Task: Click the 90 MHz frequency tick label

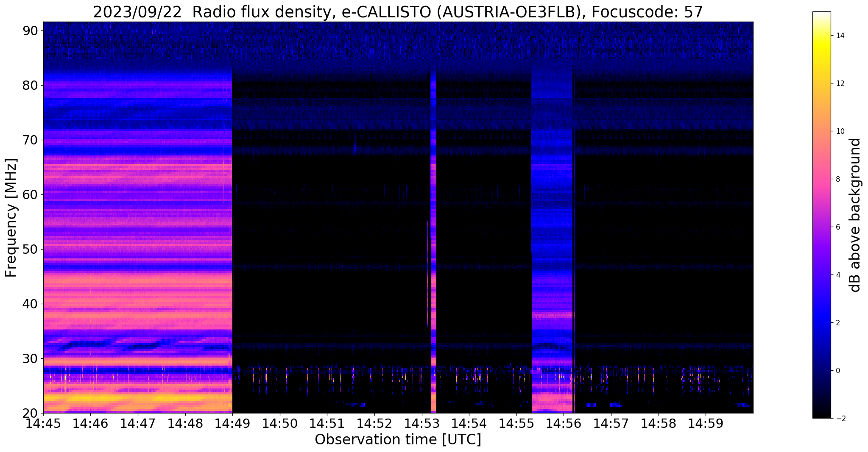Action: click(31, 31)
